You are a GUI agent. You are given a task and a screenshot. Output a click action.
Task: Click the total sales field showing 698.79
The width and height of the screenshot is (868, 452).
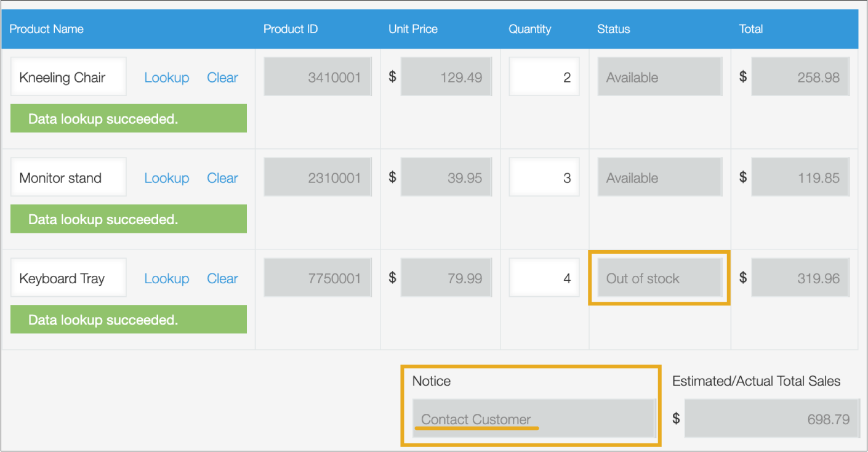coord(771,419)
